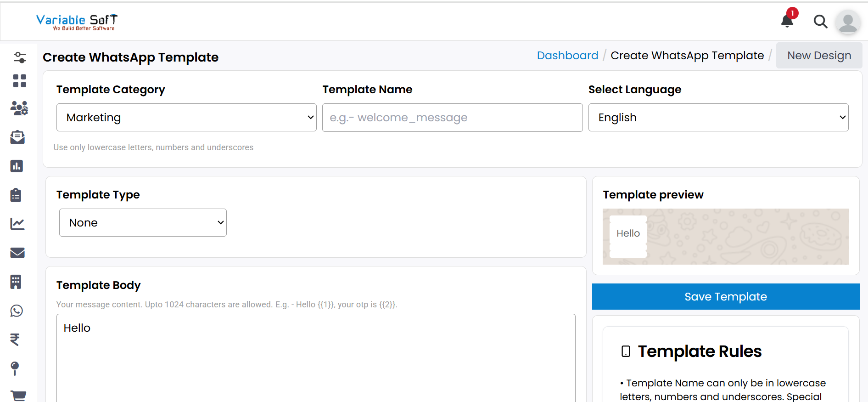This screenshot has width=868, height=402.
Task: Click the 'Template Rules' heading
Action: (x=700, y=351)
